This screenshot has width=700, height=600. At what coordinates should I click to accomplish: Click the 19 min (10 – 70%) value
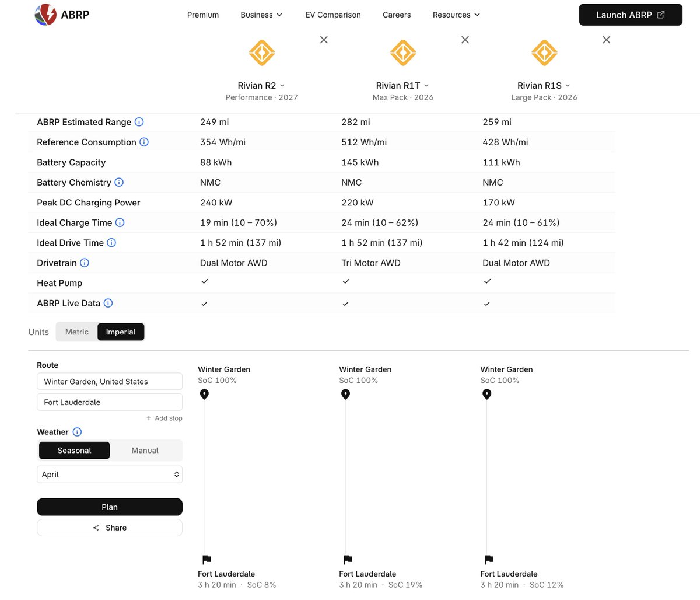(239, 222)
